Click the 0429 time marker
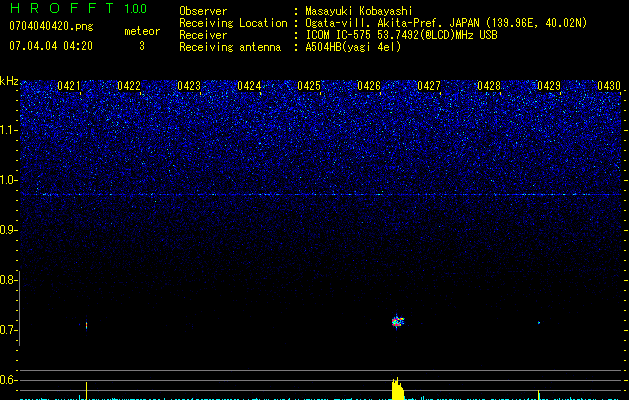Image resolution: width=629 pixels, height=400 pixels. [x=549, y=86]
